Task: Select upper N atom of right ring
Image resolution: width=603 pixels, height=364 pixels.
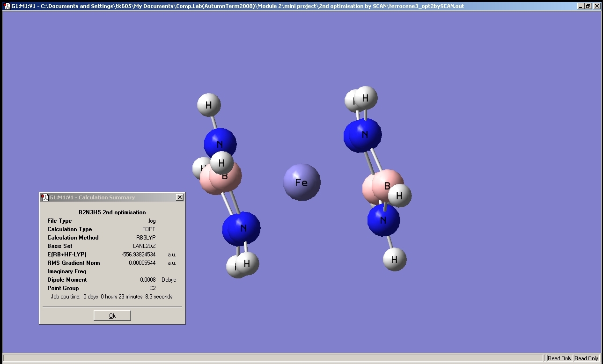Action: click(364, 135)
